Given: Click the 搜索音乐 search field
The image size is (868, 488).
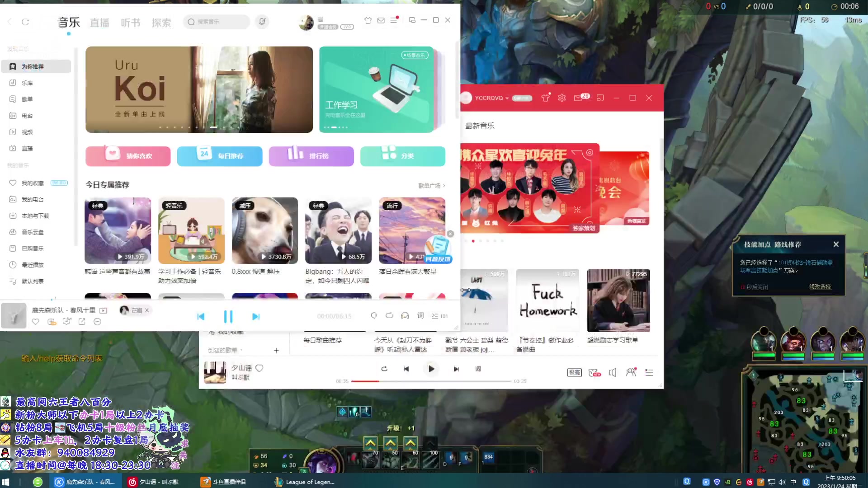Looking at the screenshot, I should pyautogui.click(x=217, y=22).
